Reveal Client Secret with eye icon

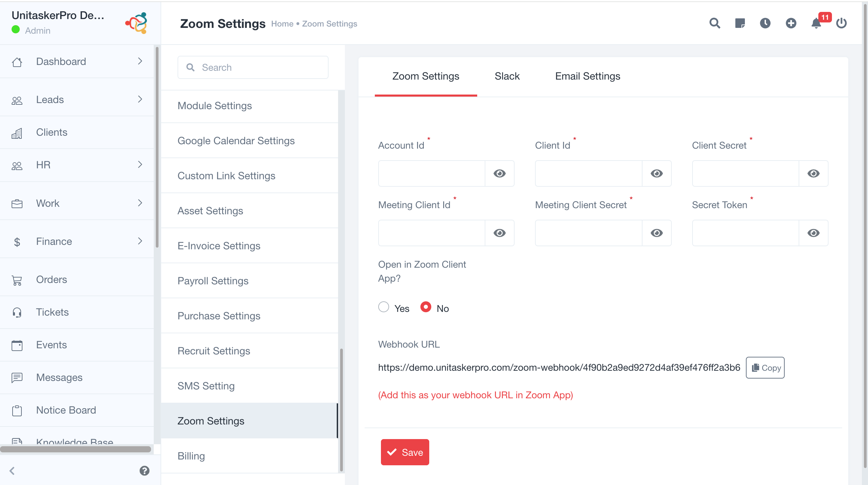pos(814,173)
